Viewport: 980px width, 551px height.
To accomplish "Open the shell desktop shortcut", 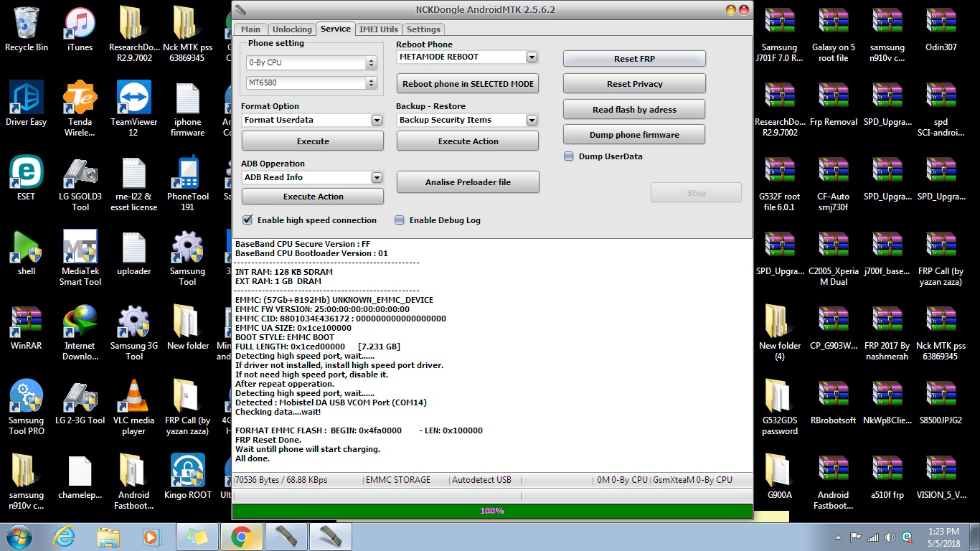I will [27, 254].
